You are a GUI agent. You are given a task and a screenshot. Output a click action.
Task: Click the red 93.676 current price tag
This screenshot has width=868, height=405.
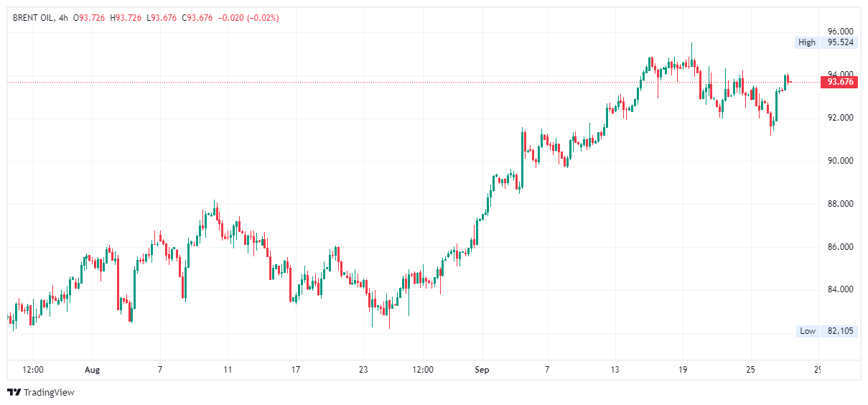pyautogui.click(x=840, y=82)
